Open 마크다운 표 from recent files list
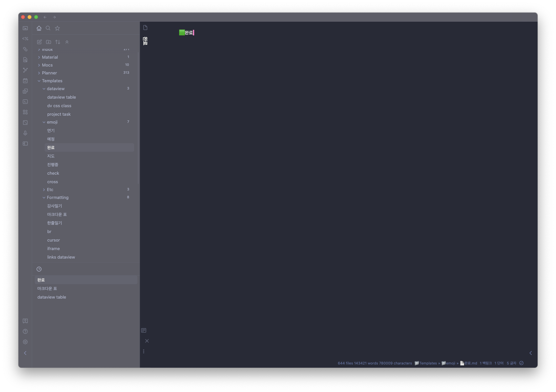Image resolution: width=556 pixels, height=392 pixels. coord(86,288)
